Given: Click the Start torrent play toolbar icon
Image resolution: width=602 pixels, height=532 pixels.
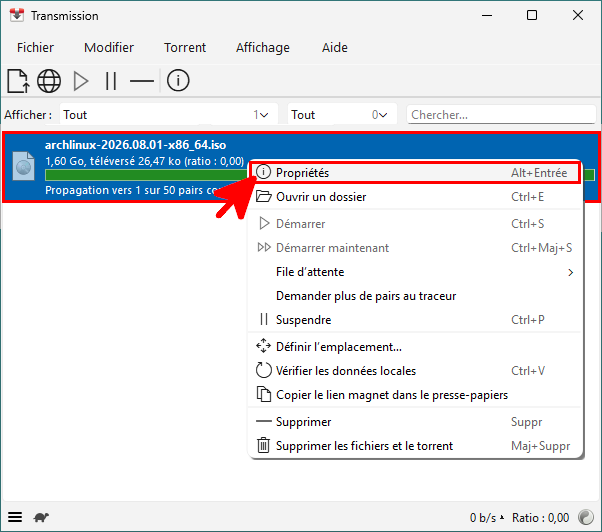Looking at the screenshot, I should (x=81, y=81).
